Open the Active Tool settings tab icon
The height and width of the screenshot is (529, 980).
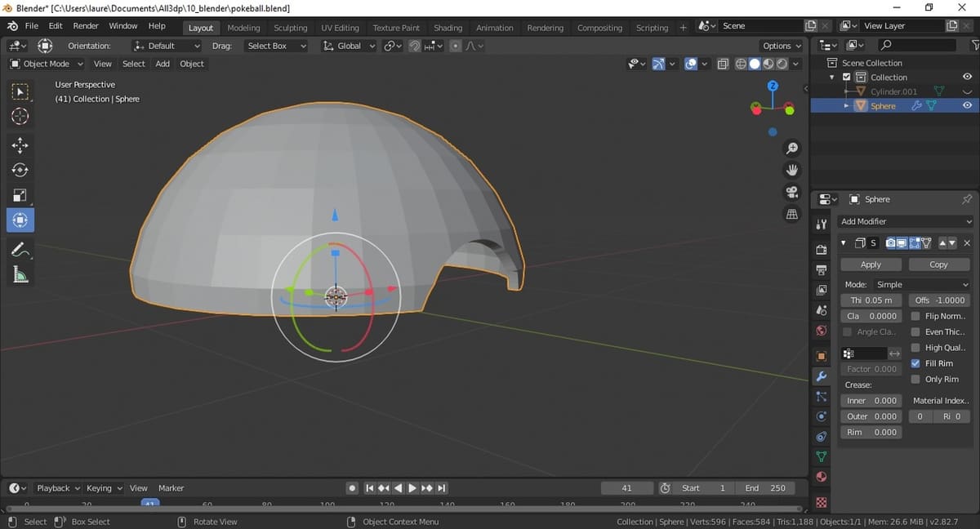822,224
